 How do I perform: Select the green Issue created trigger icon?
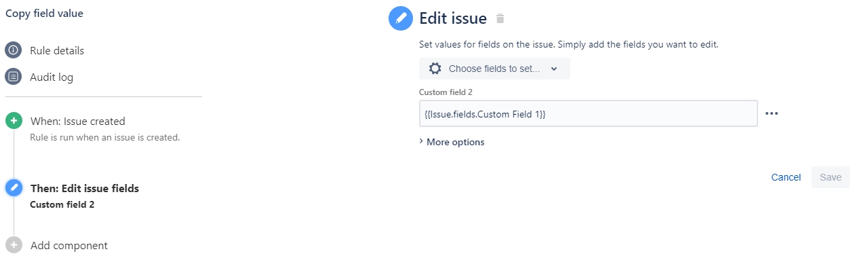pos(14,121)
